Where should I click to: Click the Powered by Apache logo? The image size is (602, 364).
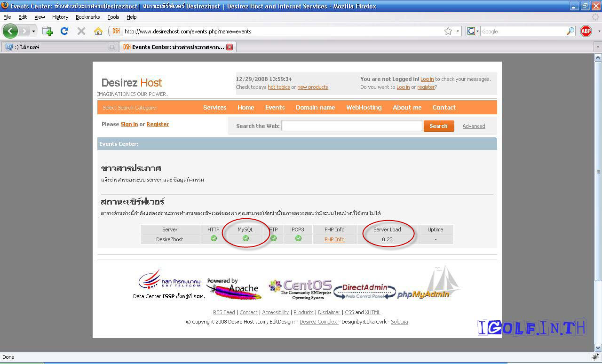233,289
